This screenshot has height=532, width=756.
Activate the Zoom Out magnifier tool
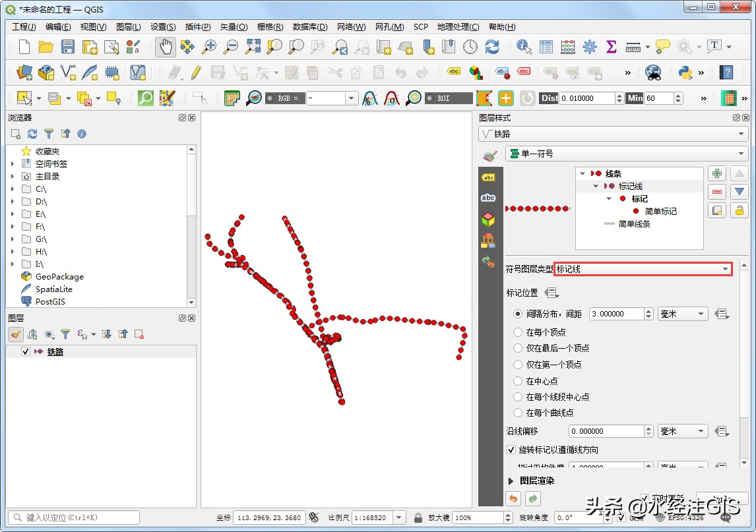(x=231, y=47)
